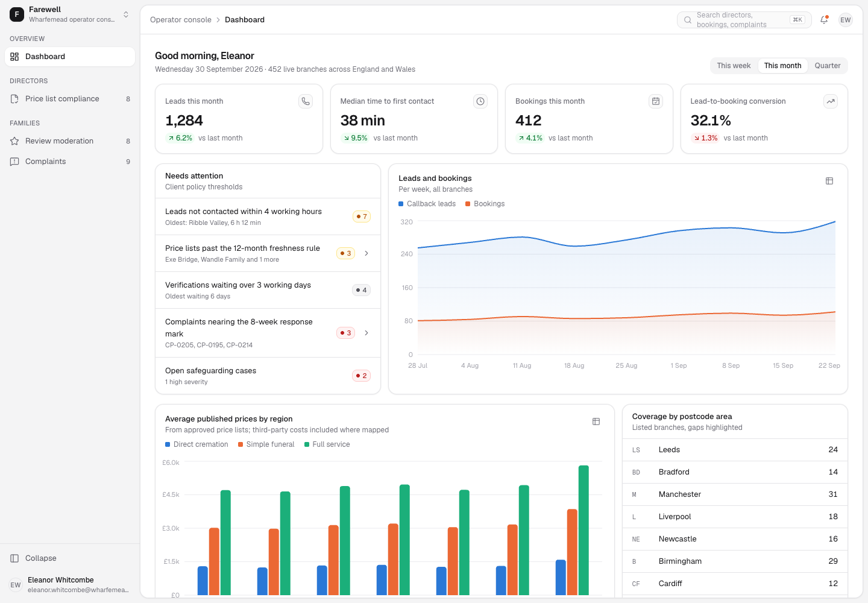Viewport: 868px width, 603px height.
Task: Select the Leeds coverage row
Action: click(x=735, y=450)
